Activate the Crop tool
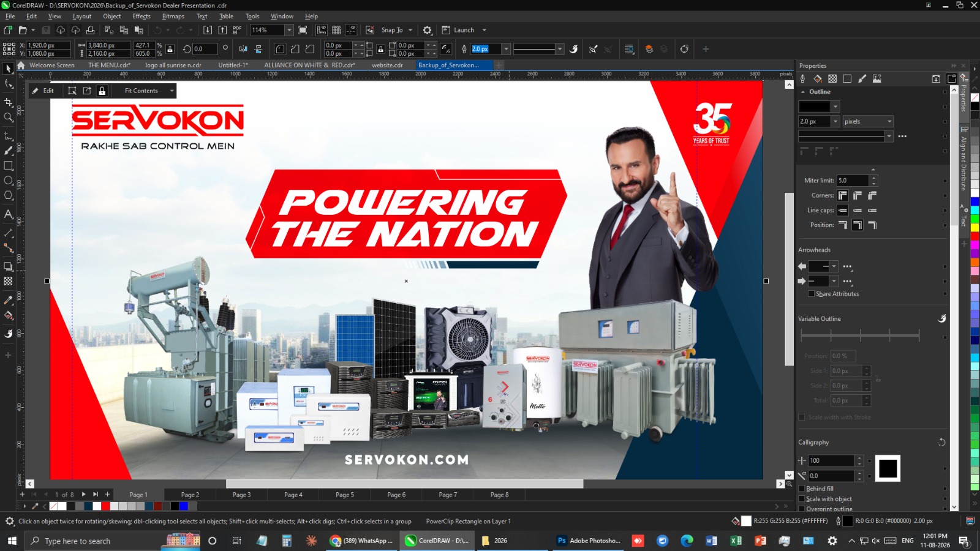 click(9, 102)
